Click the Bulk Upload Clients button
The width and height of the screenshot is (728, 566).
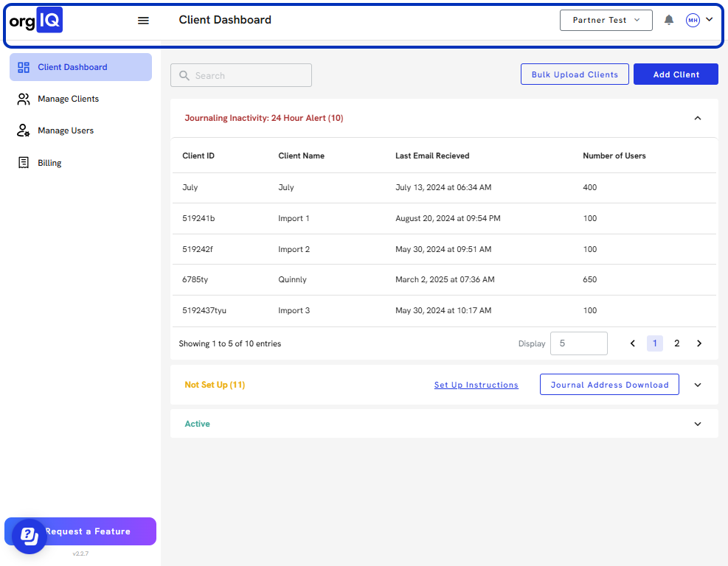tap(575, 74)
